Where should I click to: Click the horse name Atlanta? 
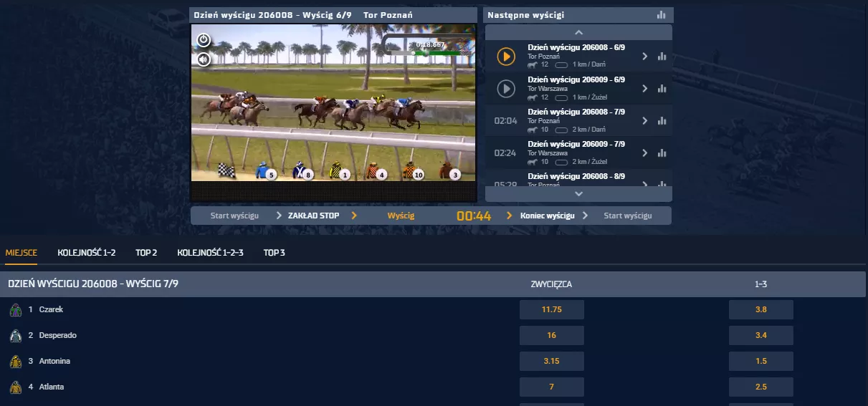pyautogui.click(x=52, y=387)
